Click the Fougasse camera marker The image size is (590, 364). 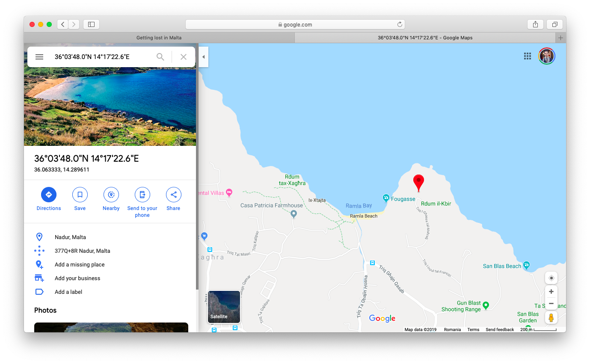point(386,198)
